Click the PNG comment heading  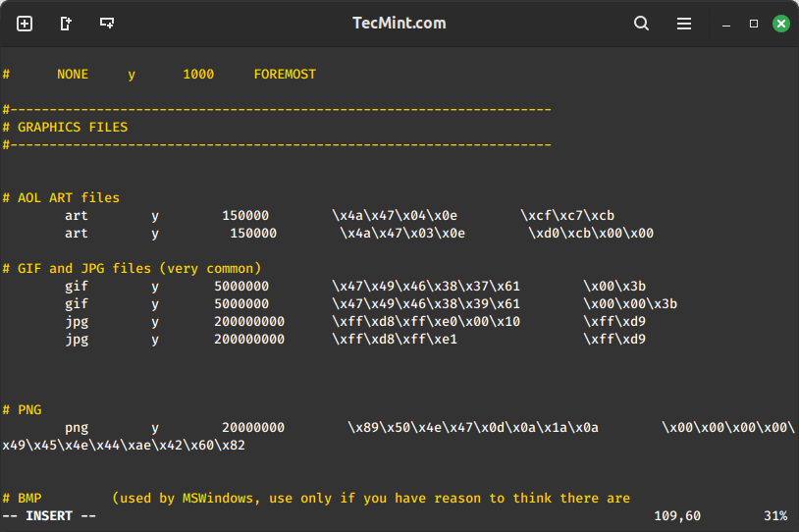click(29, 409)
